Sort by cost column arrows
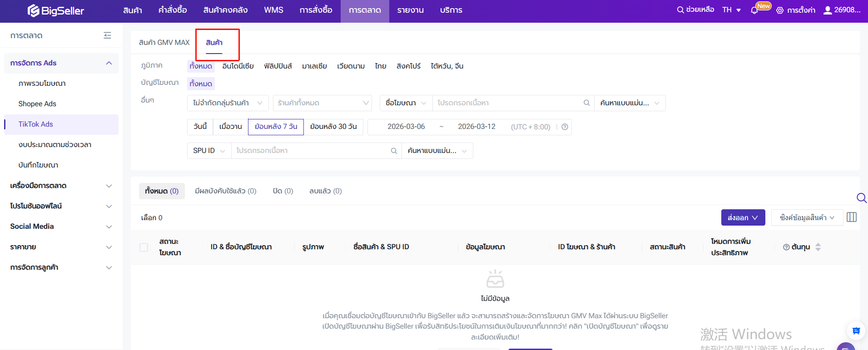The height and width of the screenshot is (350, 868). tap(818, 247)
